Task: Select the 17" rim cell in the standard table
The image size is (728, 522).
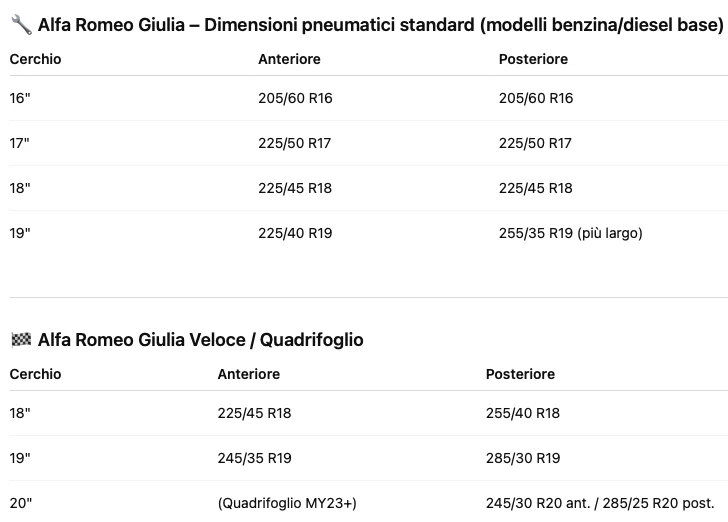Action: [20, 143]
